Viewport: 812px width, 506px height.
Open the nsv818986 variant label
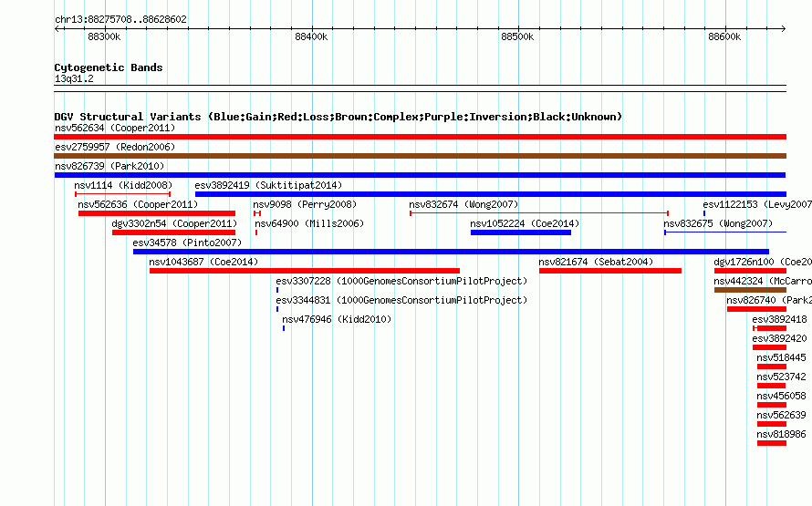coord(781,434)
